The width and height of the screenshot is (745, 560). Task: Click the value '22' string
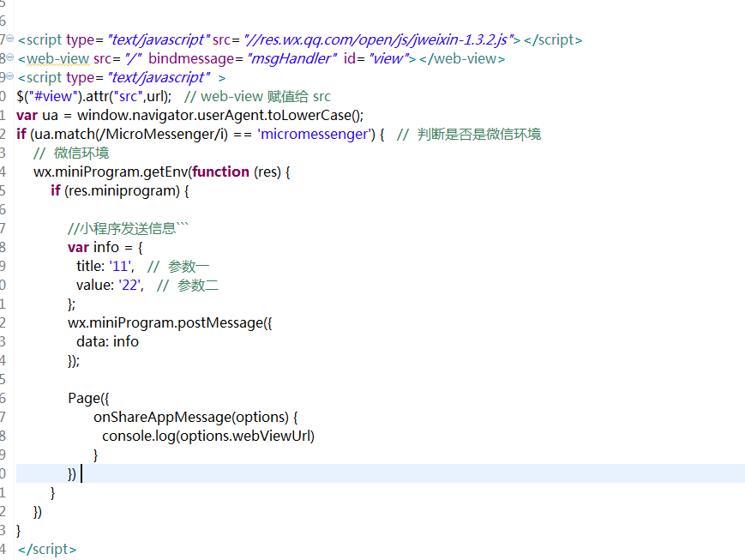[129, 286]
